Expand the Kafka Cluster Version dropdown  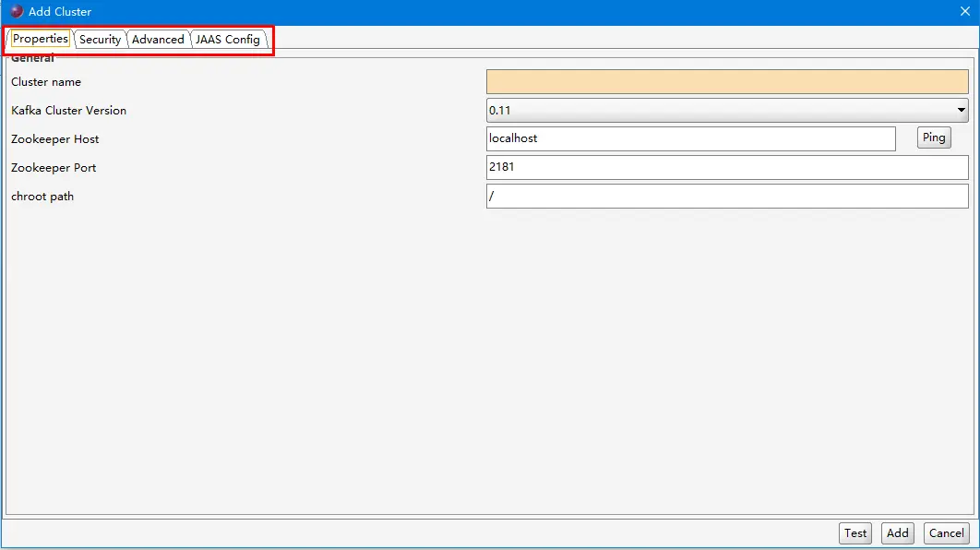(727, 111)
